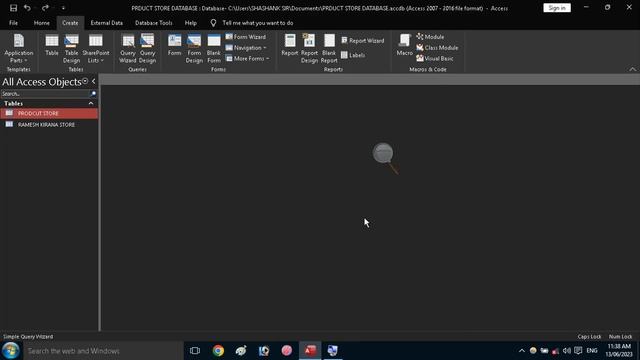Click the Labels button
640x360 pixels.
353,55
